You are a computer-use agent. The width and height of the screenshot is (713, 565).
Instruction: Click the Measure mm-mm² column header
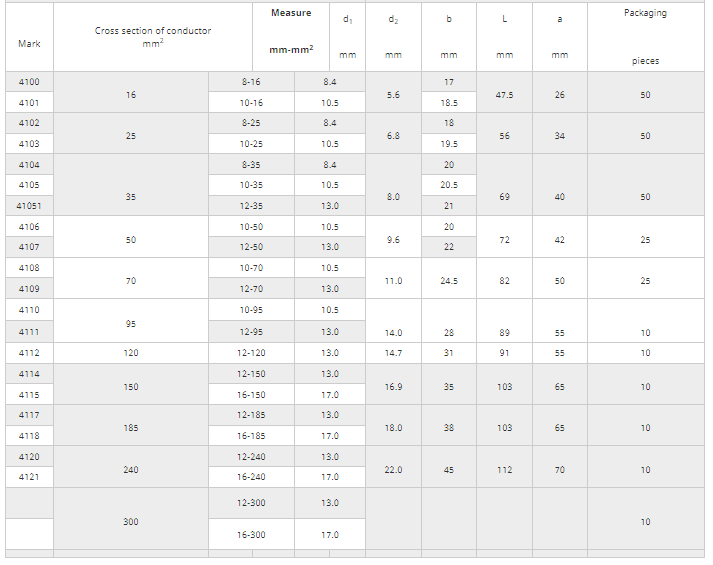coord(291,32)
